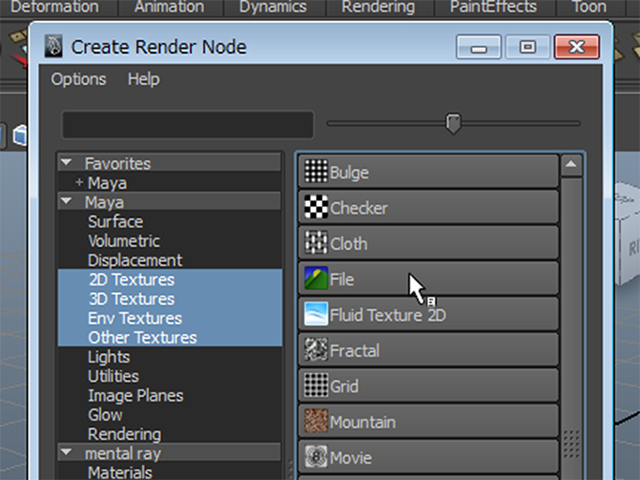Click the node list scrollbar grip

(x=571, y=444)
